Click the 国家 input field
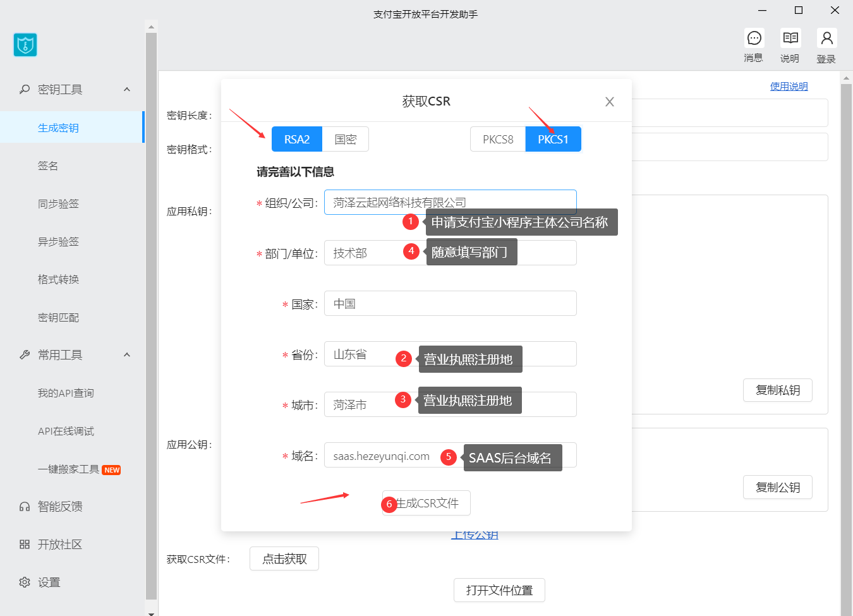The image size is (853, 616). (451, 303)
